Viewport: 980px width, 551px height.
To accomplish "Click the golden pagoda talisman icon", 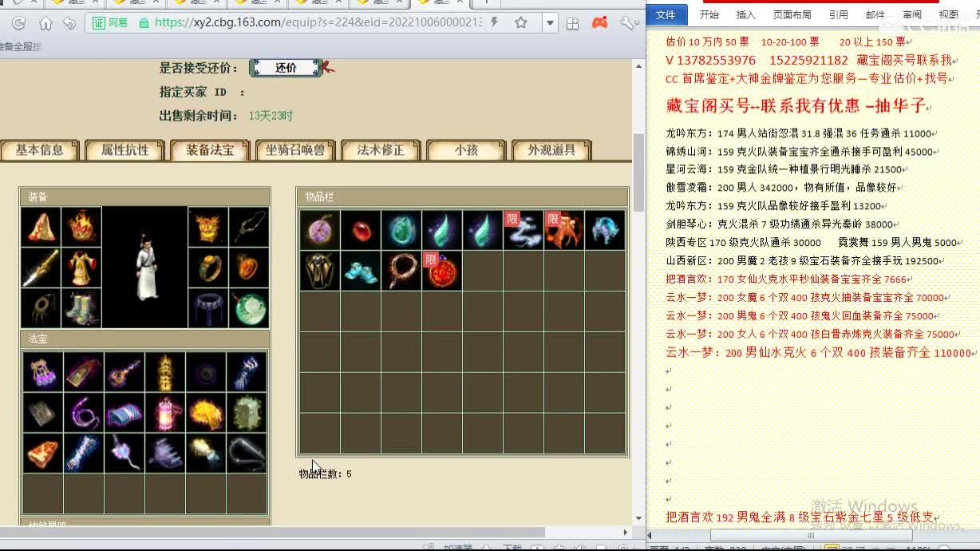I will (x=165, y=371).
